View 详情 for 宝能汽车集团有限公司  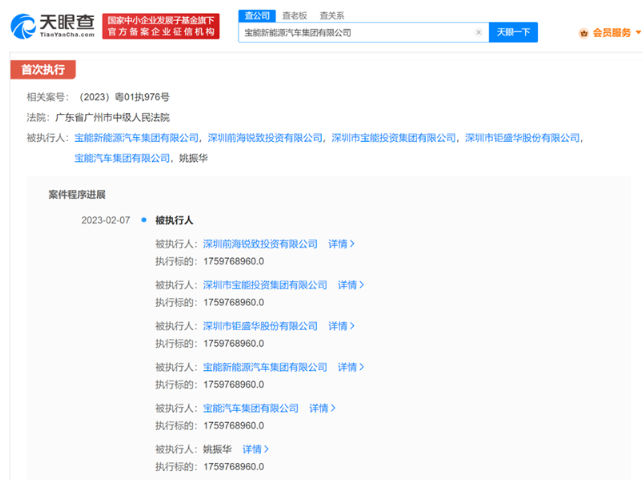coord(322,408)
